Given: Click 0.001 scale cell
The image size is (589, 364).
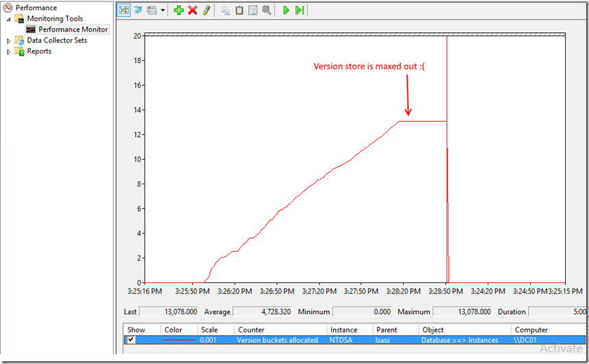Looking at the screenshot, I should click(208, 340).
